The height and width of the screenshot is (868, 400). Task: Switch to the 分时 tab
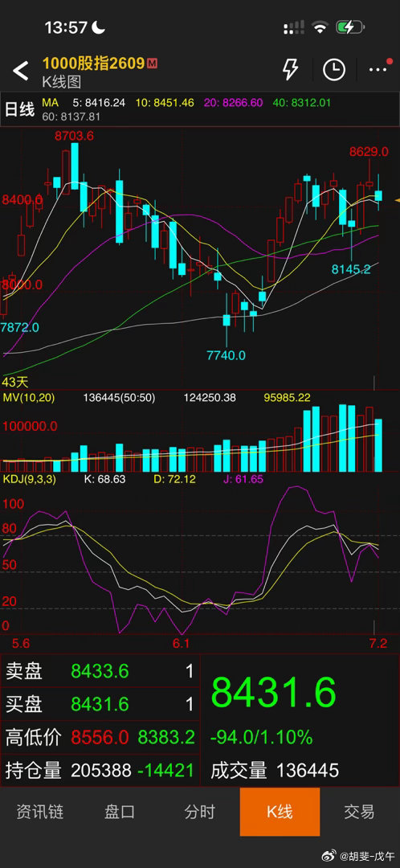200,812
